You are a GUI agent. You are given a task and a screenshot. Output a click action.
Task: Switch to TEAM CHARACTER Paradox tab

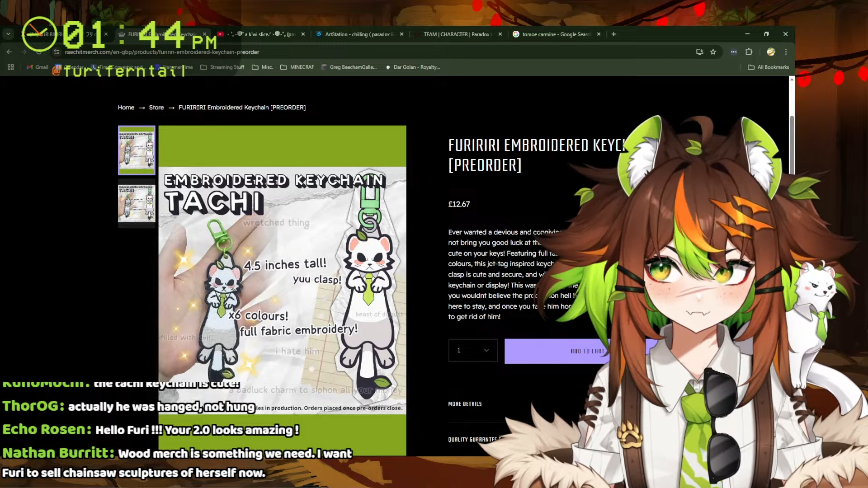pos(457,34)
